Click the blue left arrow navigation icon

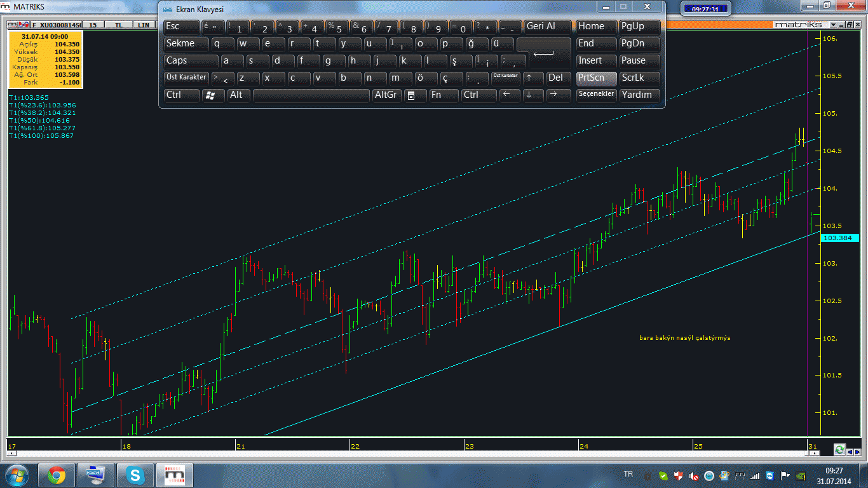pyautogui.click(x=850, y=452)
